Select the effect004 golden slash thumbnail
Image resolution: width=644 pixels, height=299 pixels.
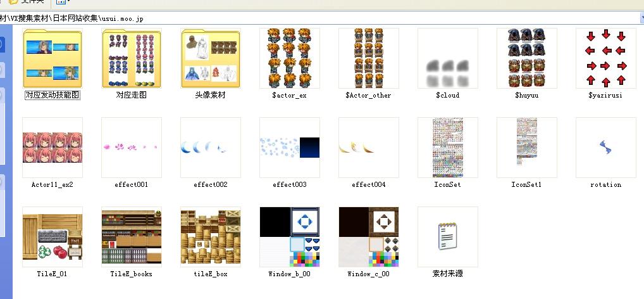pos(368,148)
